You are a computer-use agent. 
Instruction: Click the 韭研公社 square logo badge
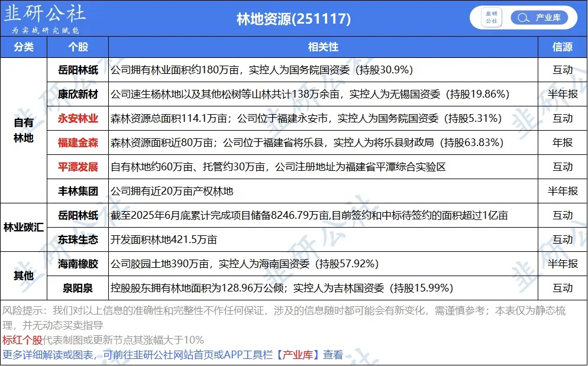tap(491, 18)
